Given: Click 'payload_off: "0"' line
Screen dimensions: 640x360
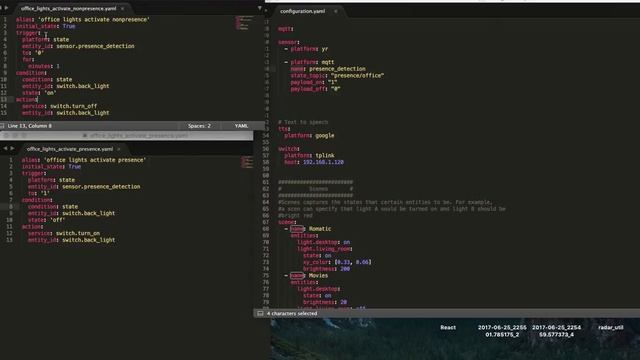Looking at the screenshot, I should pos(316,89).
